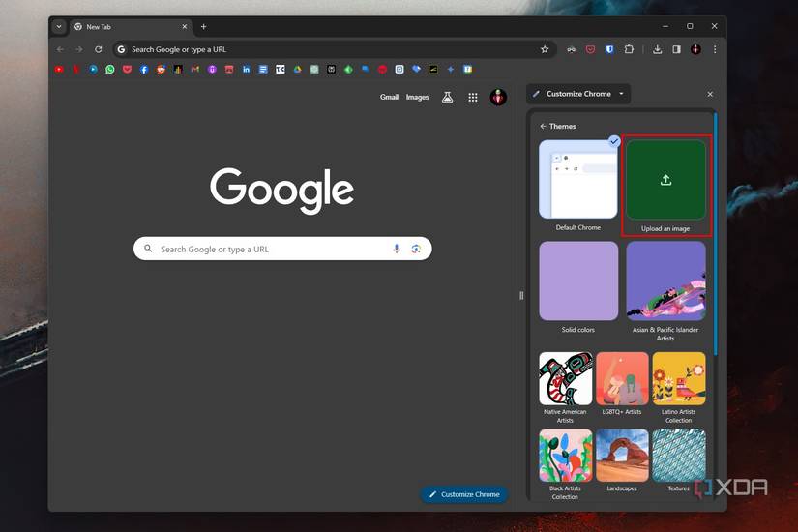This screenshot has height=532, width=798.
Task: Open the Chrome profile avatar in toolbar
Action: pyautogui.click(x=695, y=49)
